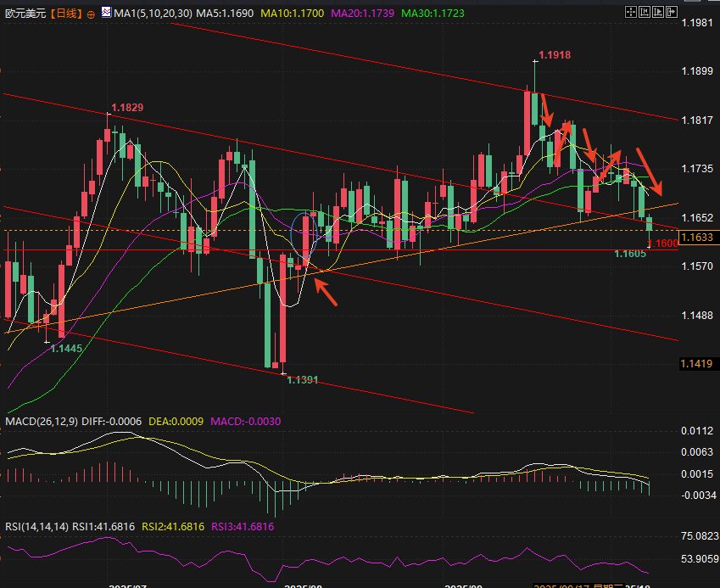Click the red 1.1600 level label
This screenshot has width=720, height=588.
[x=664, y=244]
